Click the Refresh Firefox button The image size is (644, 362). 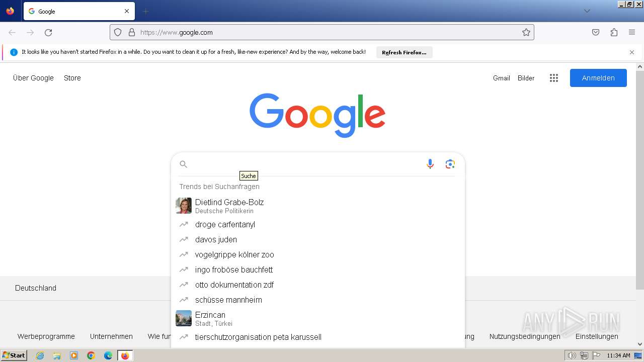click(404, 52)
